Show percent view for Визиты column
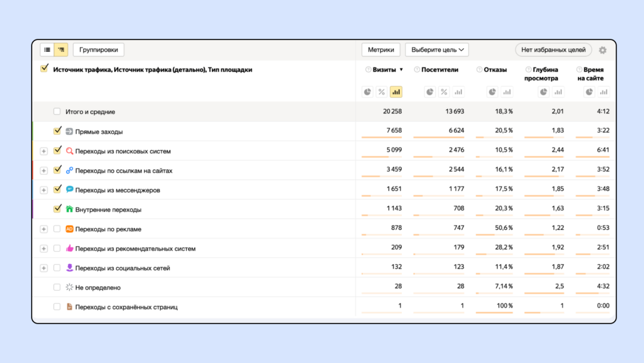Screen dimensions: 644x363 click(382, 92)
